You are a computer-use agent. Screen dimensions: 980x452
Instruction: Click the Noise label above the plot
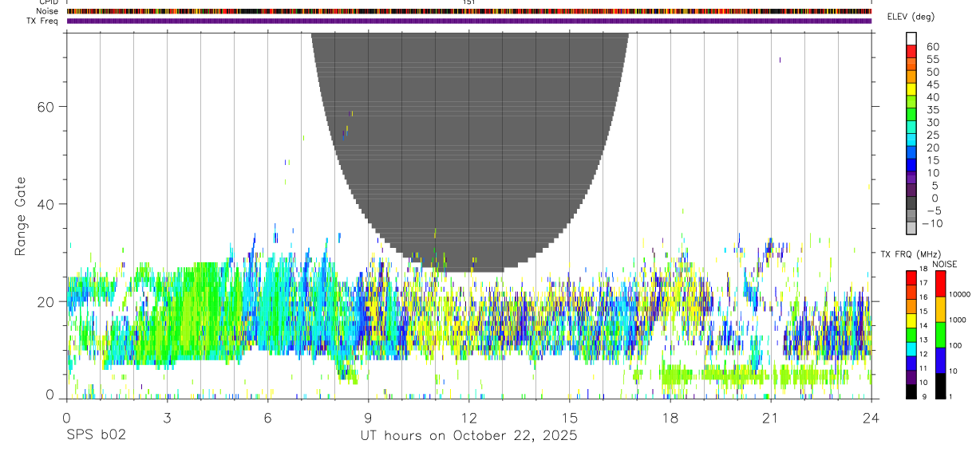[x=47, y=11]
